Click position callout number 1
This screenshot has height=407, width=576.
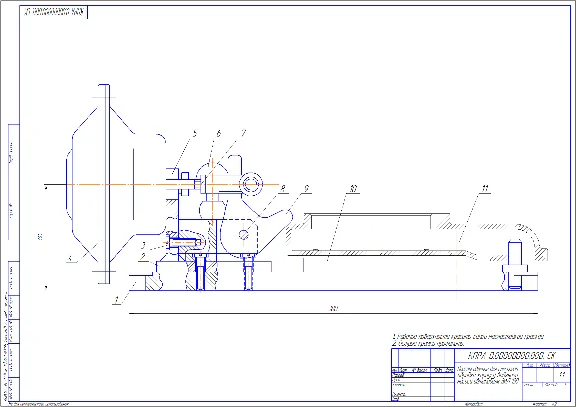tap(117, 300)
